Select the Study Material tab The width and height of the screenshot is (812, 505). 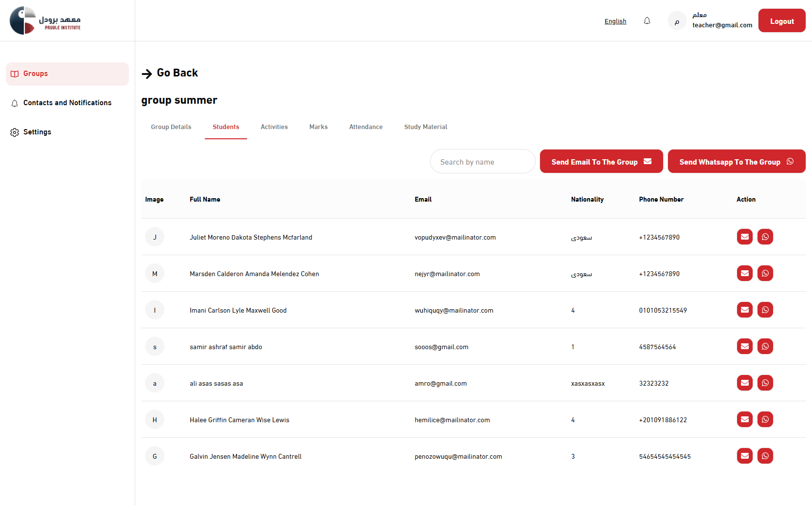click(x=425, y=127)
